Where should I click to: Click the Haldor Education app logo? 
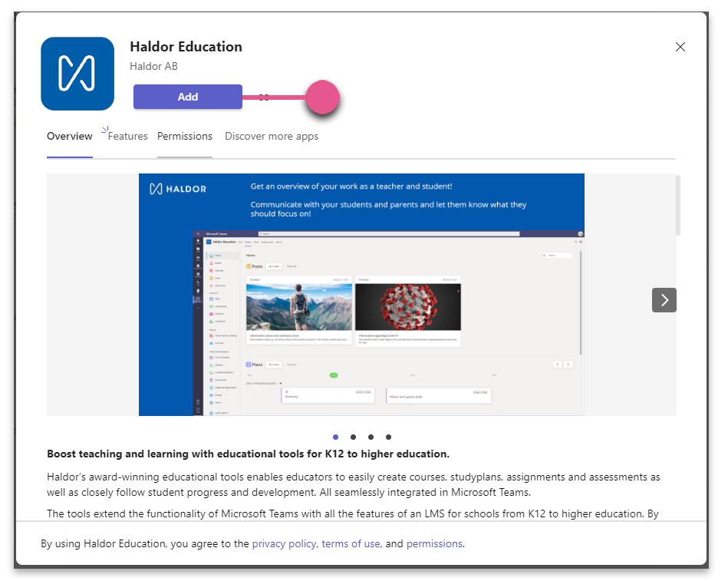pyautogui.click(x=77, y=74)
